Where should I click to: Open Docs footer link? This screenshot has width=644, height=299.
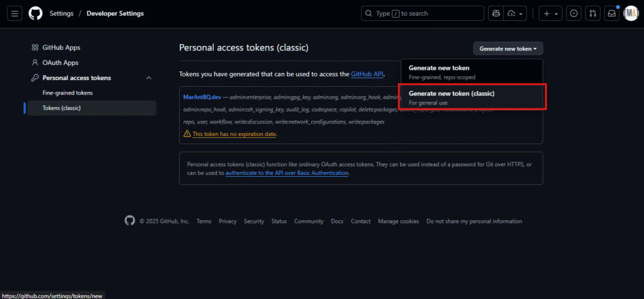point(337,222)
